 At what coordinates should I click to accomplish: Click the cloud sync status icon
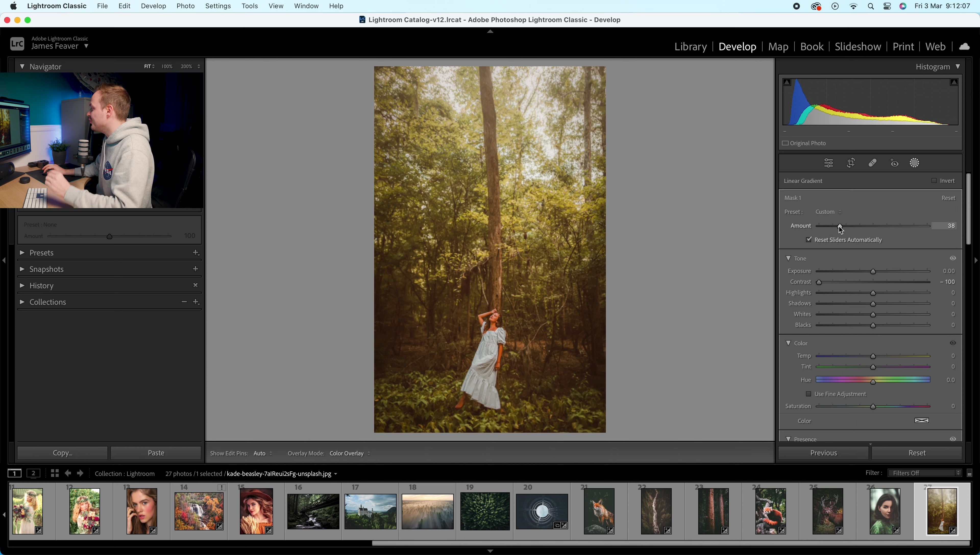[x=964, y=46]
